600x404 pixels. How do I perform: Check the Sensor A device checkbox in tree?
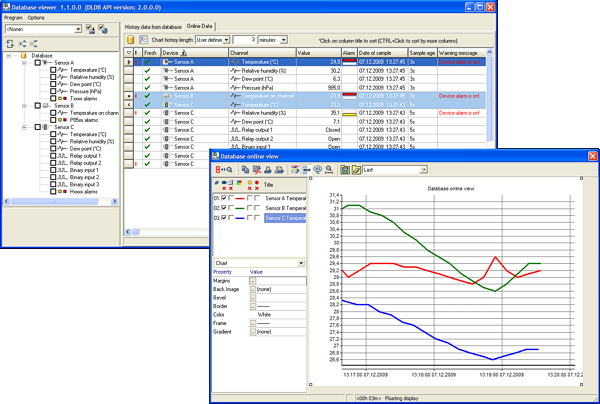pos(38,63)
